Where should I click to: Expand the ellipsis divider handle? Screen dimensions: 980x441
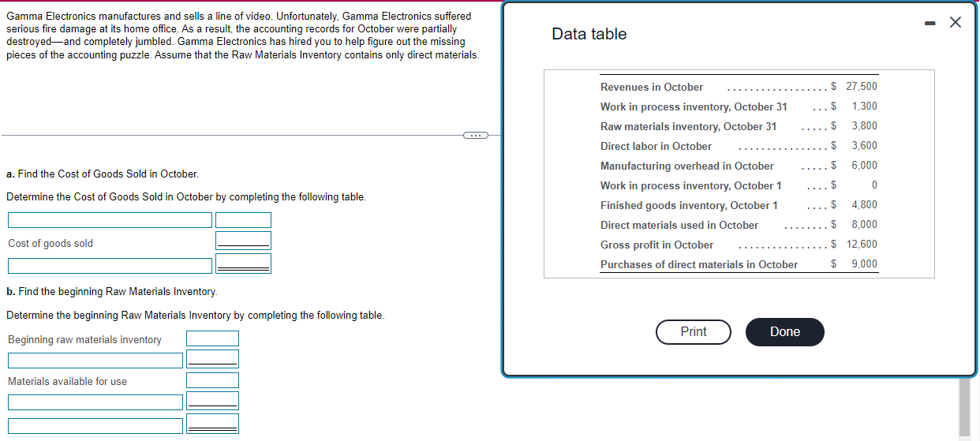(475, 136)
